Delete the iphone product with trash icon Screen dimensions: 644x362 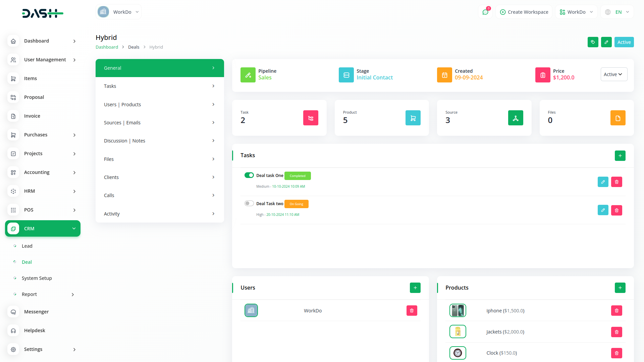pyautogui.click(x=616, y=310)
